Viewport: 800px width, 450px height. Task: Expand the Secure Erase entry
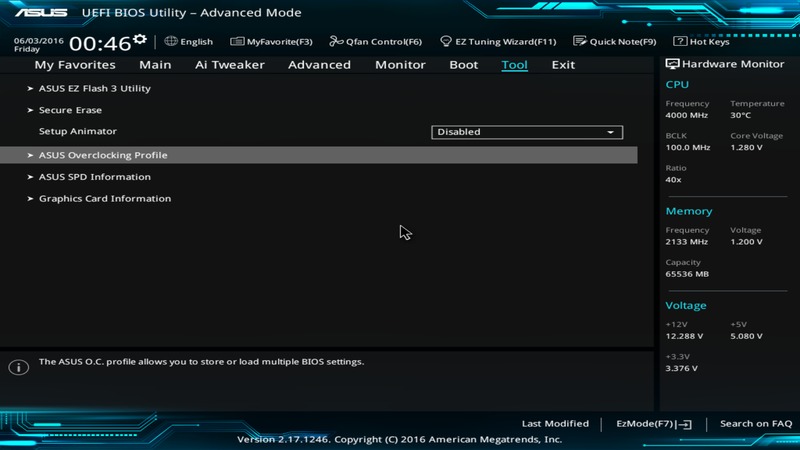[x=70, y=110]
